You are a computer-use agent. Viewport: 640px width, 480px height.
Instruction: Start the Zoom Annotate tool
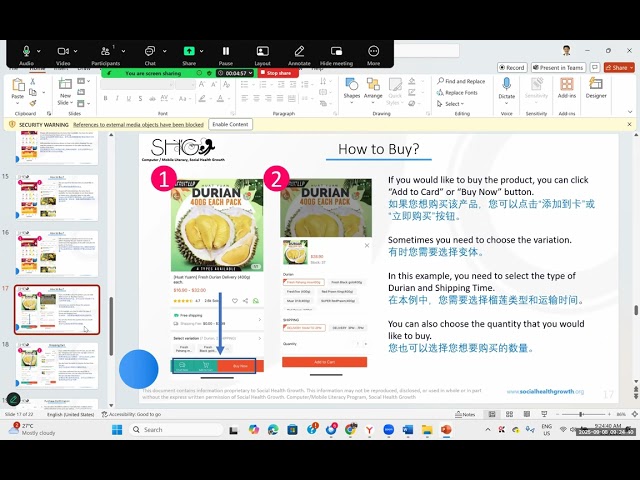tap(299, 51)
